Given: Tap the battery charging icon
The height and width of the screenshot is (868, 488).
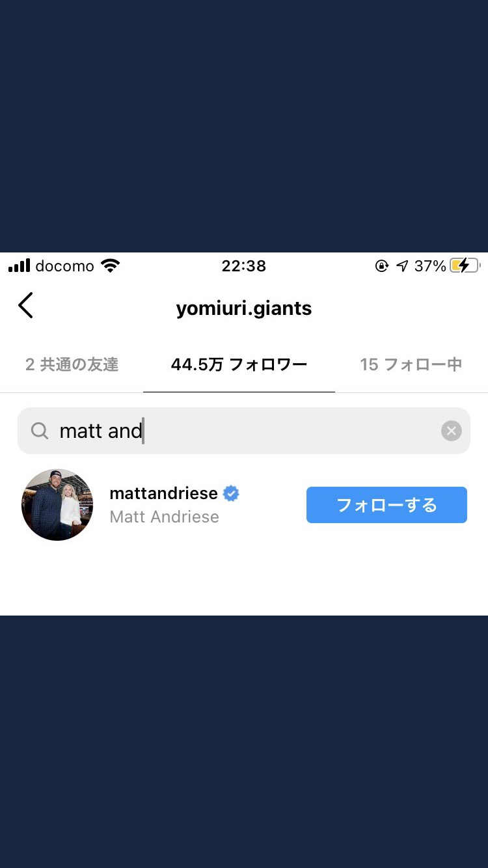Looking at the screenshot, I should click(x=465, y=265).
